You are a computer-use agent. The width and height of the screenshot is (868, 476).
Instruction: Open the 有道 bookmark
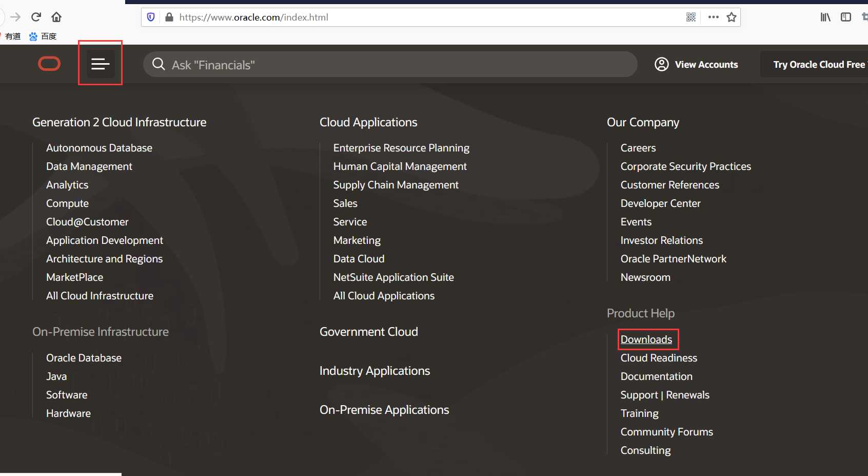(12, 36)
